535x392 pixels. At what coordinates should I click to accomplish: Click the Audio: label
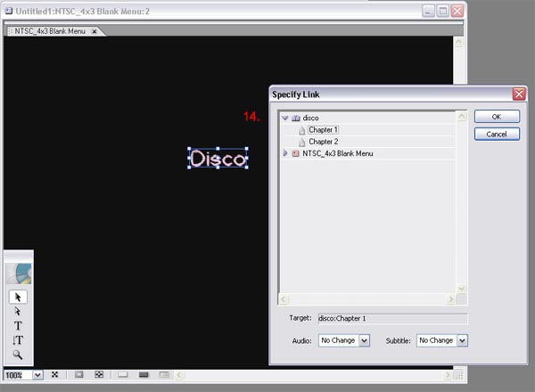point(301,340)
